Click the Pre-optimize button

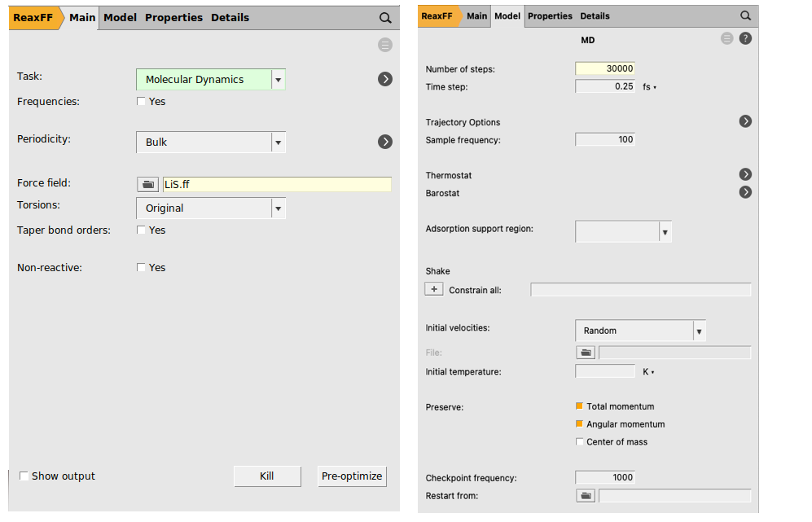(351, 476)
